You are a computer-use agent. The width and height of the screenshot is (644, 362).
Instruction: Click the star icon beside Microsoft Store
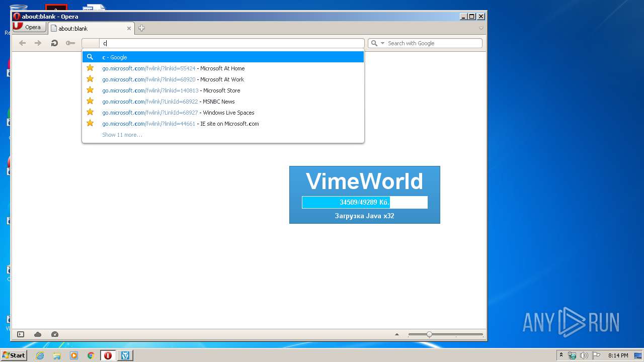point(90,90)
